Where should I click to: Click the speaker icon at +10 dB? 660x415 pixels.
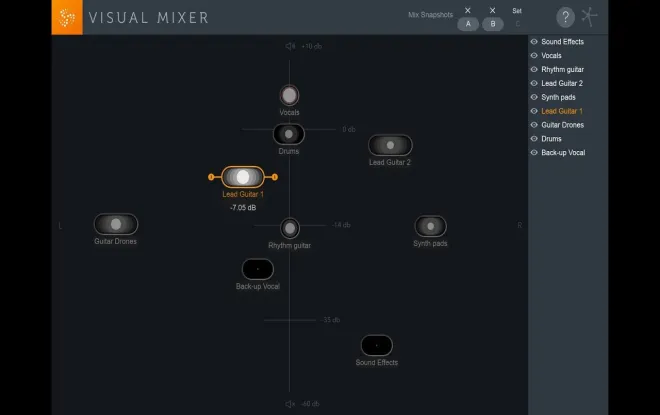coord(290,46)
